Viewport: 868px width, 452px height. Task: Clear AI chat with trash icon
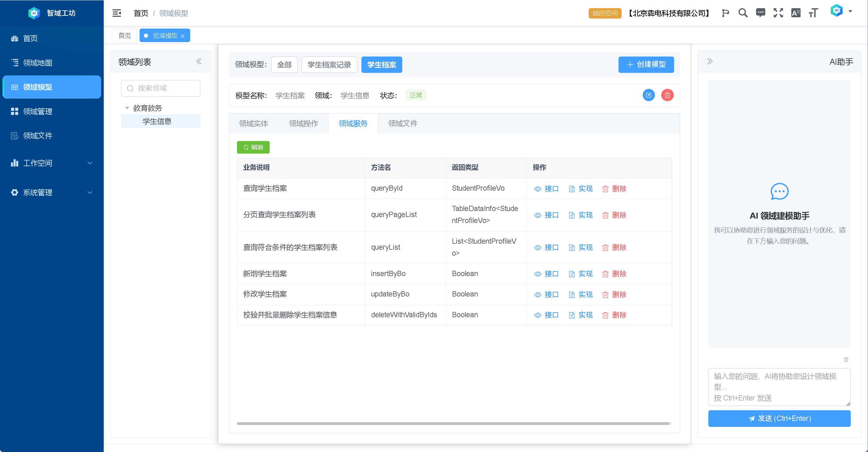[846, 360]
